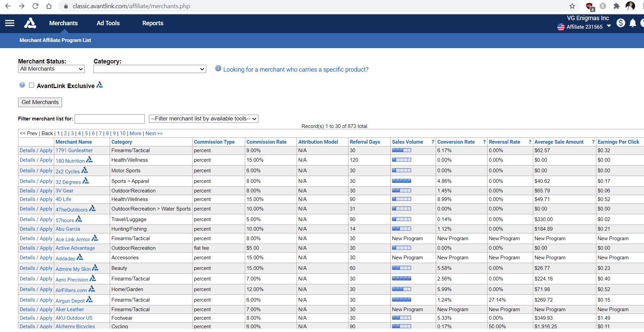Apply to the AKU Outdoor US program
Viewport: 644px width, 332px height.
pos(46,318)
